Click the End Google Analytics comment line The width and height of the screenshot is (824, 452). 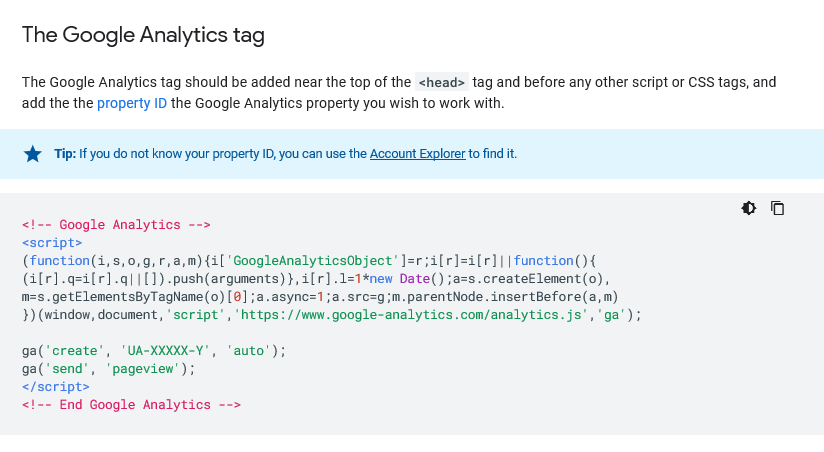(131, 404)
